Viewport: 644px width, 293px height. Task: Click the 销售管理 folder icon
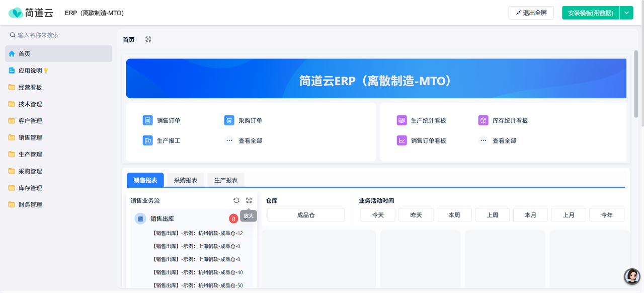tap(12, 137)
